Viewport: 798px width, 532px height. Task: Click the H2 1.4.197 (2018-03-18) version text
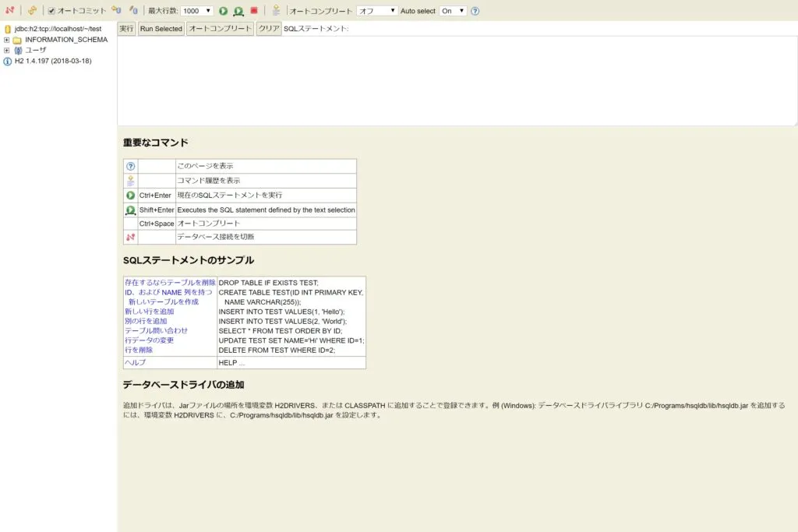pos(53,61)
